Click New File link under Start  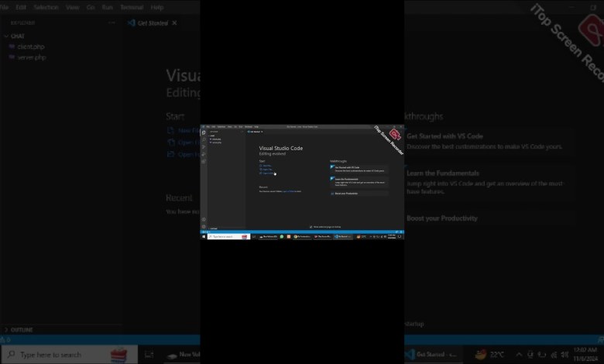click(x=266, y=166)
